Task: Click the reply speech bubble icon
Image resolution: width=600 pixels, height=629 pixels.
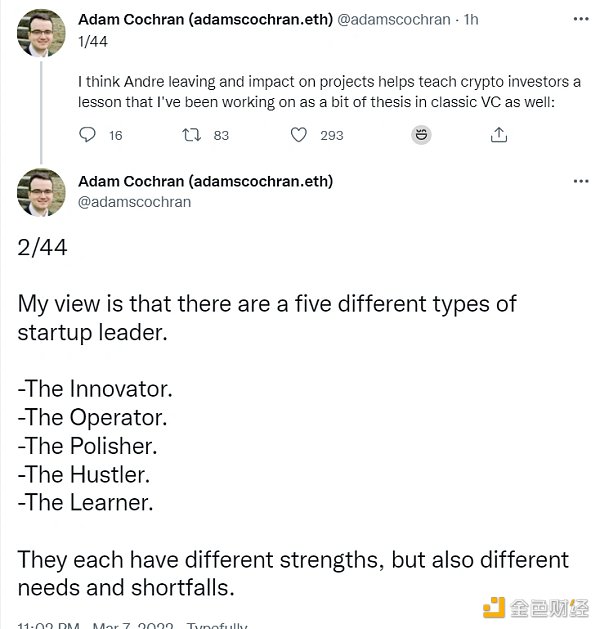Action: tap(88, 135)
